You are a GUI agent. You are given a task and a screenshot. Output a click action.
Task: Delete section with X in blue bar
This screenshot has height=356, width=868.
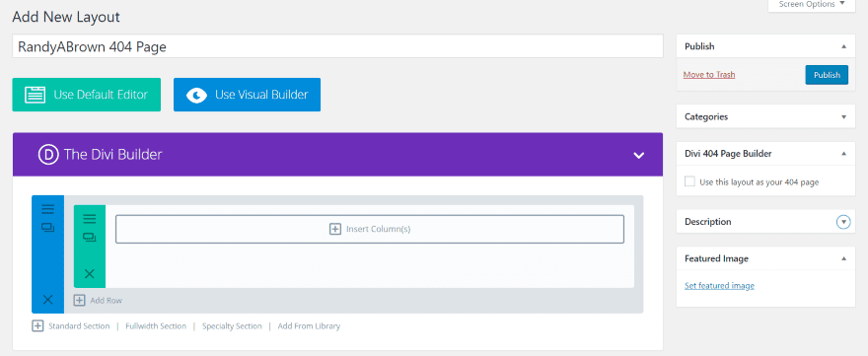tap(48, 300)
